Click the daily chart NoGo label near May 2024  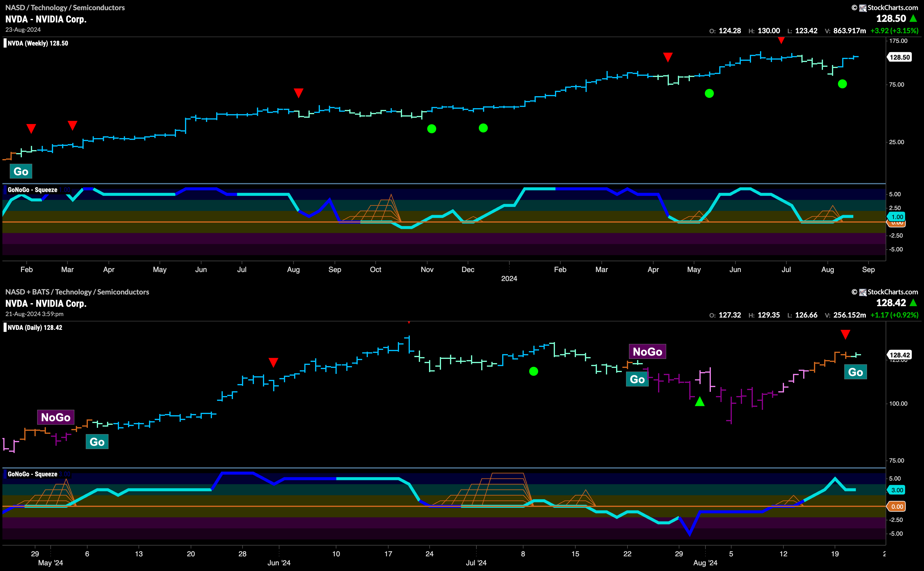pyautogui.click(x=55, y=417)
